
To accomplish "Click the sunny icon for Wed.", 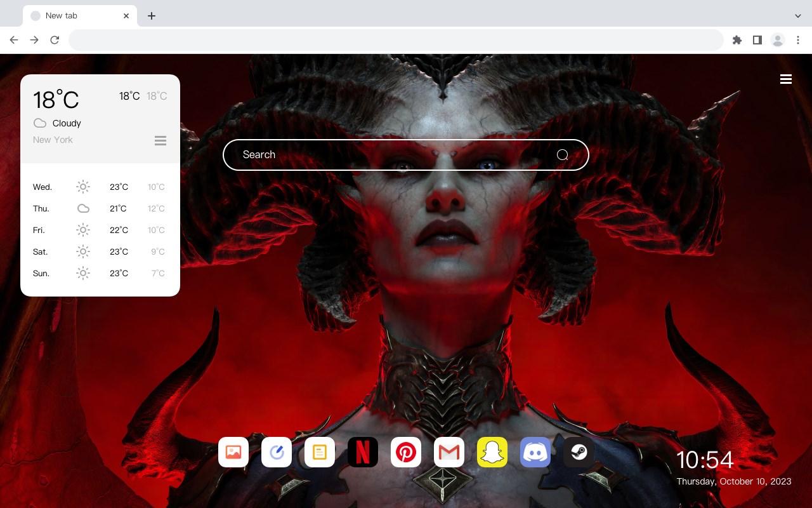I will click(83, 187).
